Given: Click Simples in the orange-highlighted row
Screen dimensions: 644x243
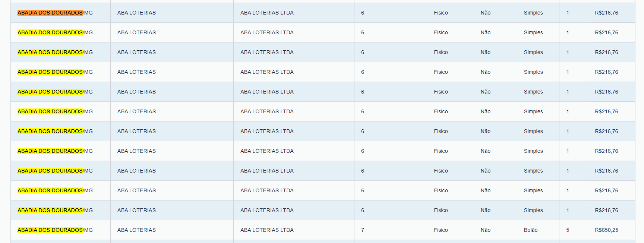Looking at the screenshot, I should point(533,13).
